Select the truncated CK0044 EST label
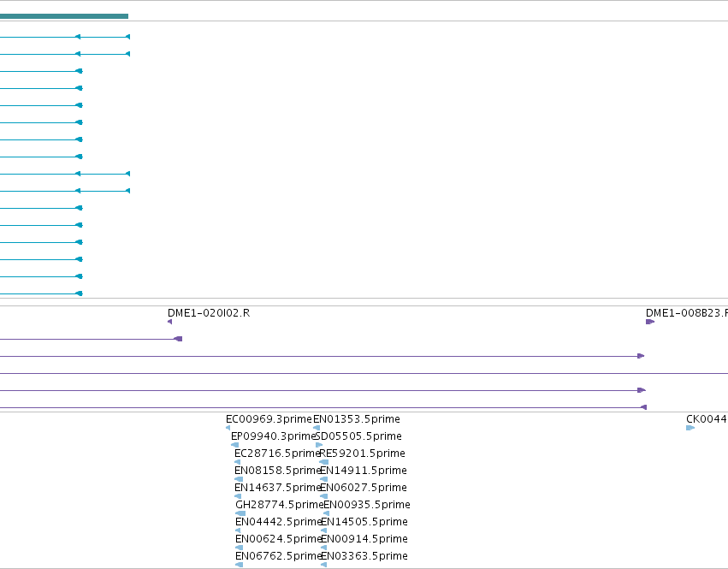This screenshot has height=569, width=728. pyautogui.click(x=707, y=419)
